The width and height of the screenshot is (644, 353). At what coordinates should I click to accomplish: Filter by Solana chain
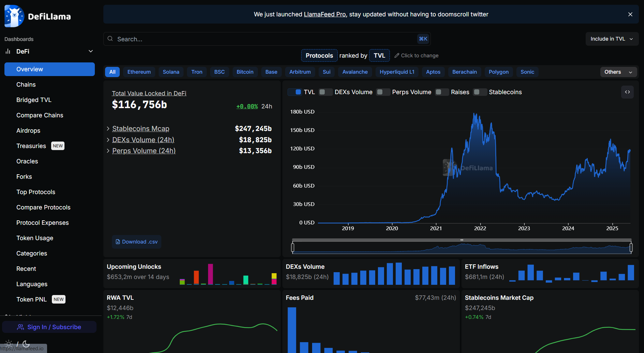(x=171, y=72)
